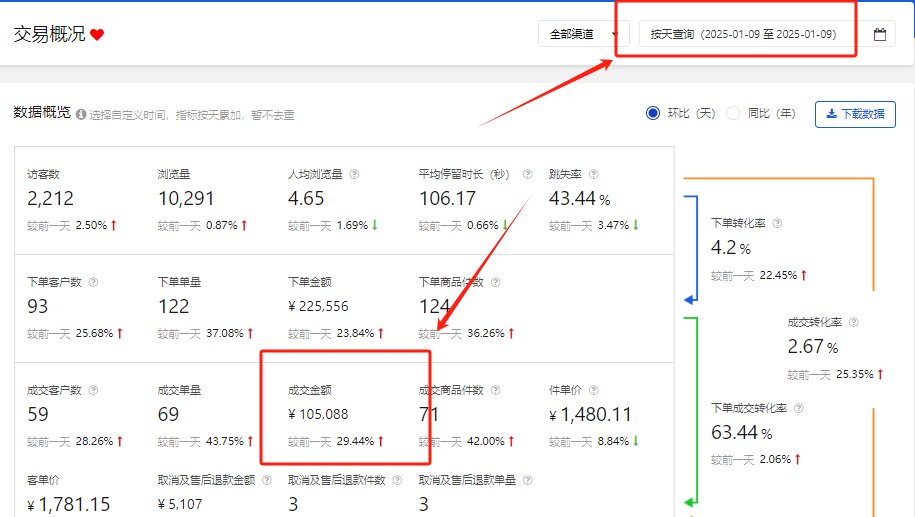Open help icon next to 下单成交转化率
The image size is (915, 517).
pos(799,408)
